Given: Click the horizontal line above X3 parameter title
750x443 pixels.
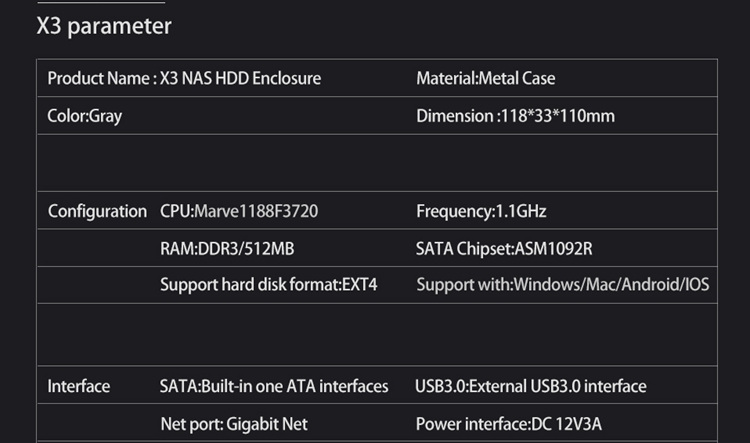Looking at the screenshot, I should click(101, 2).
